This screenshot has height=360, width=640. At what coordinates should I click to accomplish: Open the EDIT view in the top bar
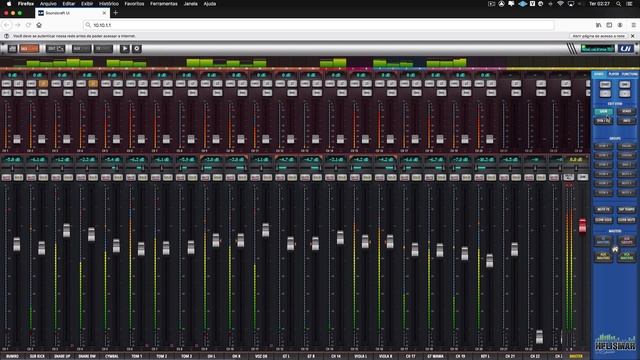click(x=56, y=49)
